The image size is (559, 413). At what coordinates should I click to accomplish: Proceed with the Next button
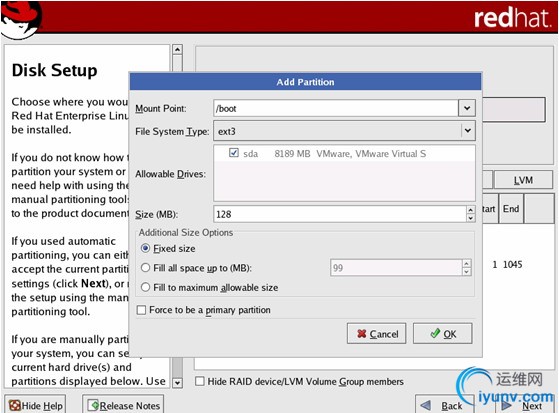[526, 406]
